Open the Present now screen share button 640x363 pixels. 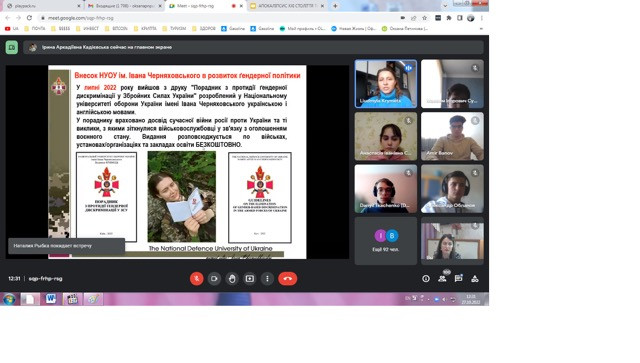[x=249, y=278]
